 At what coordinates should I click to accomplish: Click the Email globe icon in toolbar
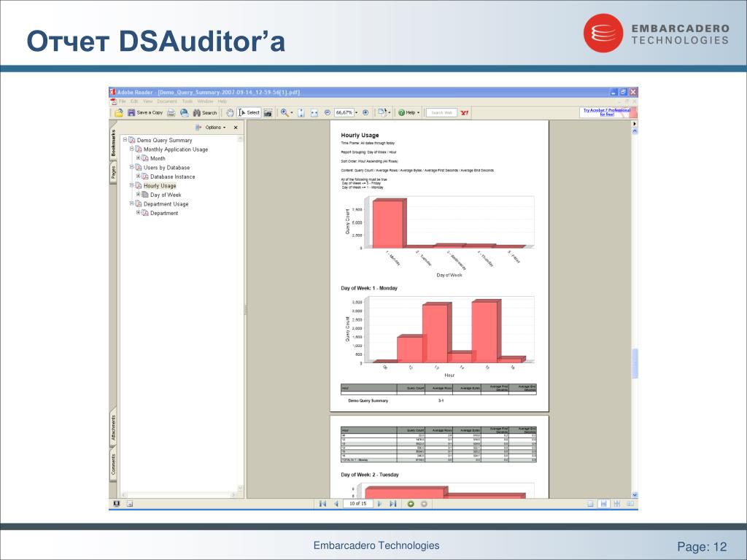(x=184, y=113)
